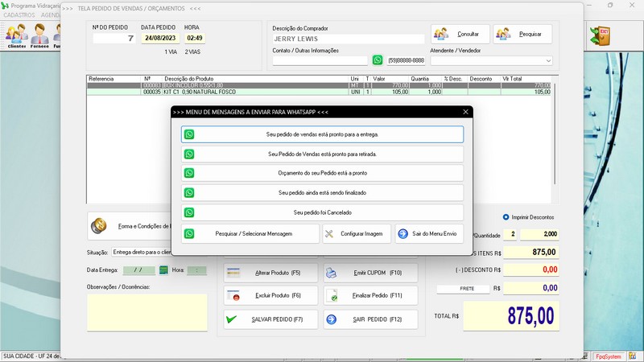
Task: Click Excluir Produto (F6)
Action: (x=270, y=295)
